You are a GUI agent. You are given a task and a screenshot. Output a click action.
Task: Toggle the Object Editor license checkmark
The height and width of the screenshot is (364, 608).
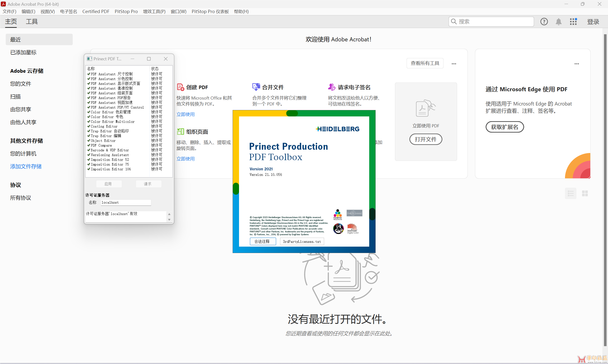click(x=89, y=141)
